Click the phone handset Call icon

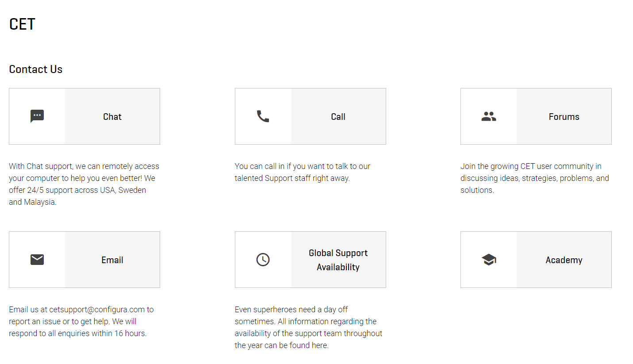click(263, 116)
